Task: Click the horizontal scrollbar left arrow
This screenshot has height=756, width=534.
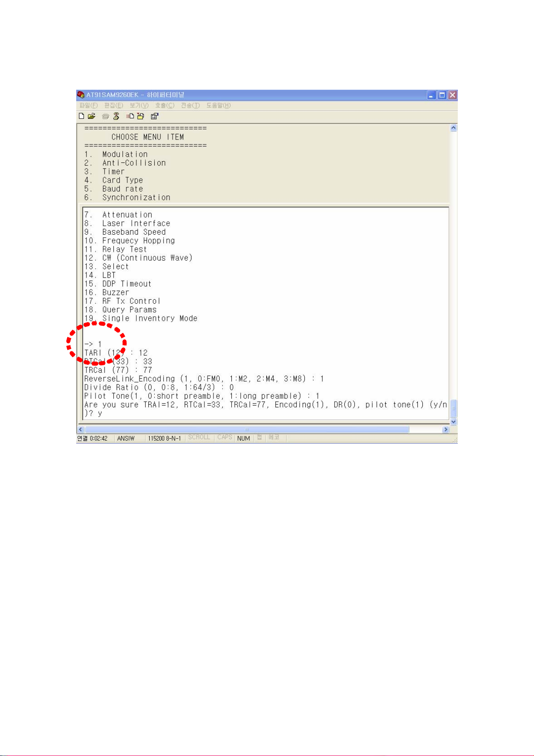Action: click(x=81, y=429)
